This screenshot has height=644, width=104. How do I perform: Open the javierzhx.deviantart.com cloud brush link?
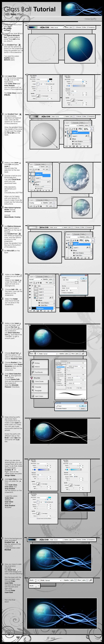click(14, 190)
